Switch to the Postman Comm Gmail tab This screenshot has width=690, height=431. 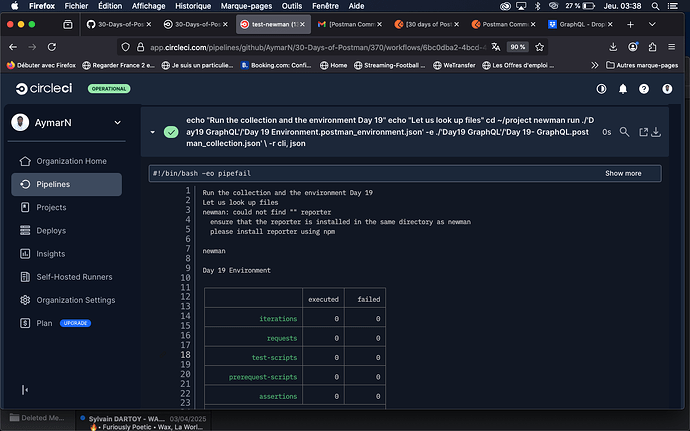(x=349, y=24)
